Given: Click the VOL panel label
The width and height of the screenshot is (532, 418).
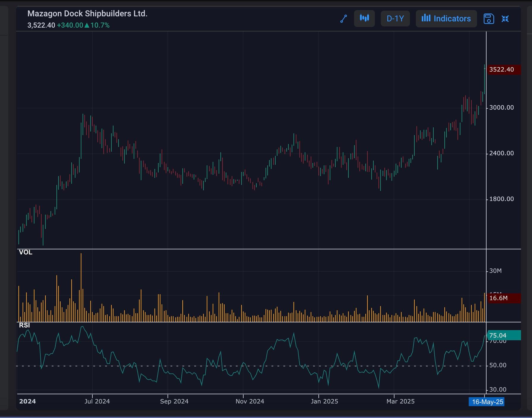Looking at the screenshot, I should 26,252.
